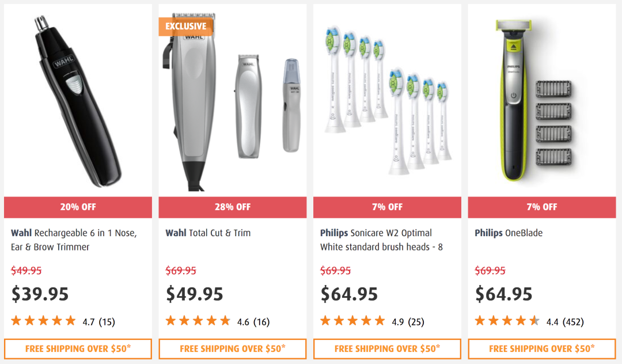
Task: Click the Philips Sonicare W2 Optimal White title
Action: 381,240
